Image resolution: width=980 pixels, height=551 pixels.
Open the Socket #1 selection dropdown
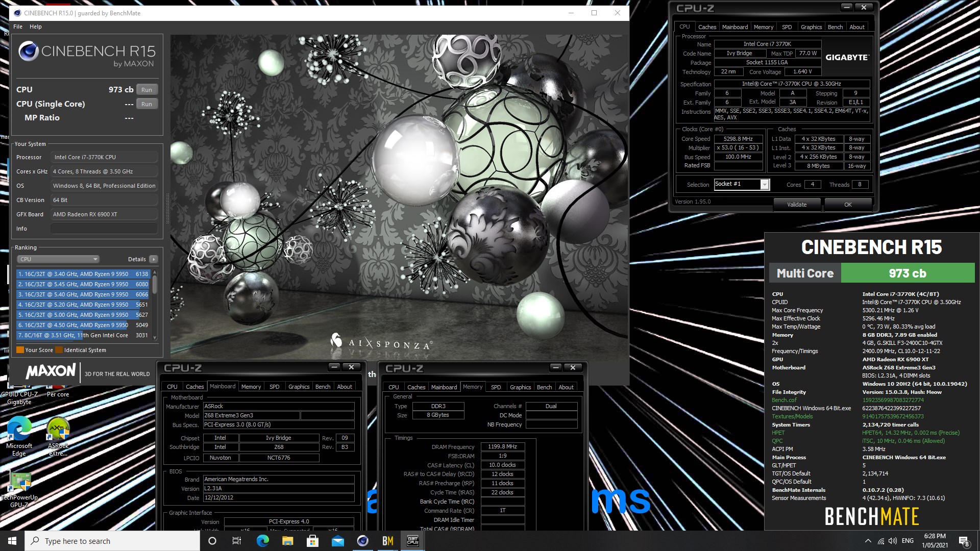pos(742,184)
